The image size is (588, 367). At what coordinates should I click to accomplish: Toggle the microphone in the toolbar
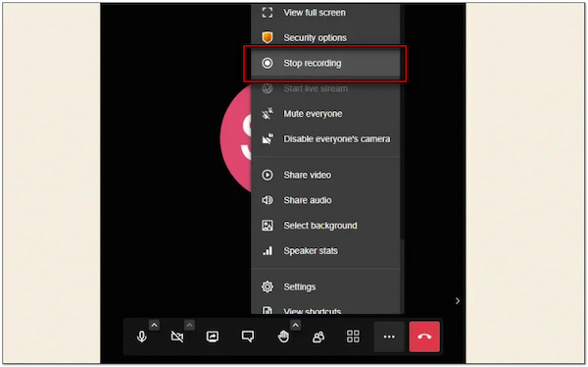142,337
